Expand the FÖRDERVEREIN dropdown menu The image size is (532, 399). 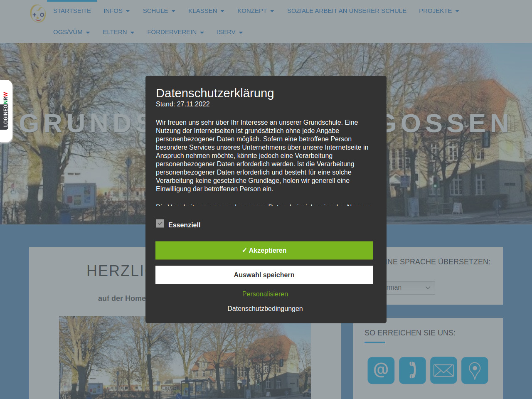pyautogui.click(x=175, y=32)
